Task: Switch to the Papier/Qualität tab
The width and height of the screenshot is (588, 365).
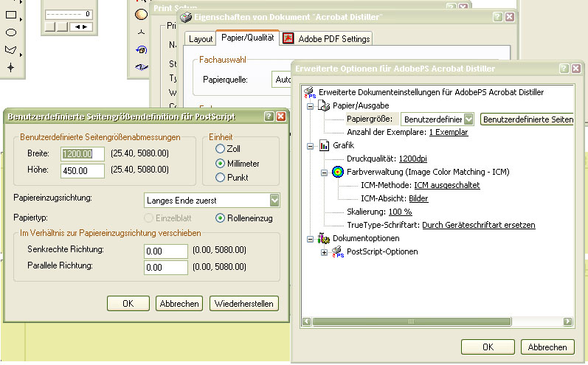Action: pos(247,38)
